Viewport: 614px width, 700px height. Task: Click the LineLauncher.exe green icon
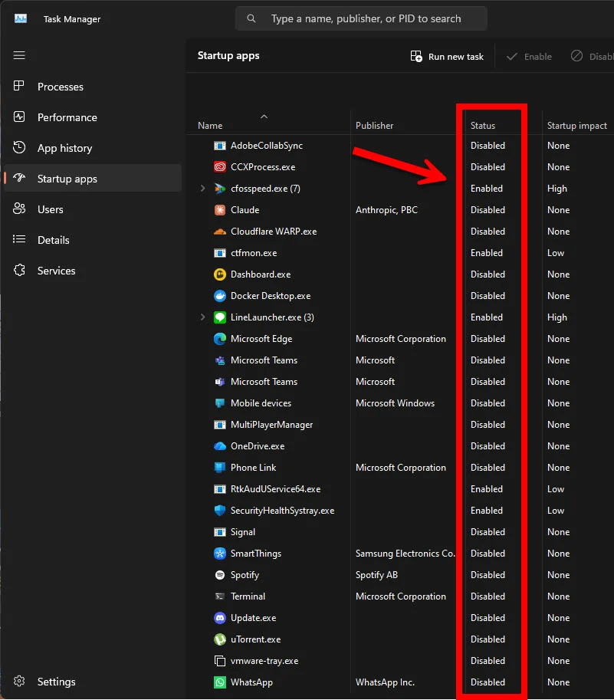(x=220, y=317)
